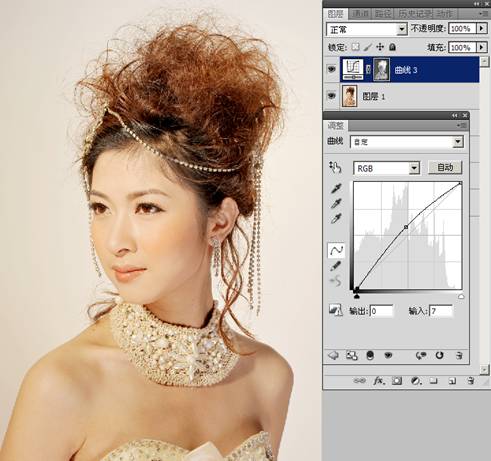Select the 曲线 3 layer mask thumbnail

381,69
